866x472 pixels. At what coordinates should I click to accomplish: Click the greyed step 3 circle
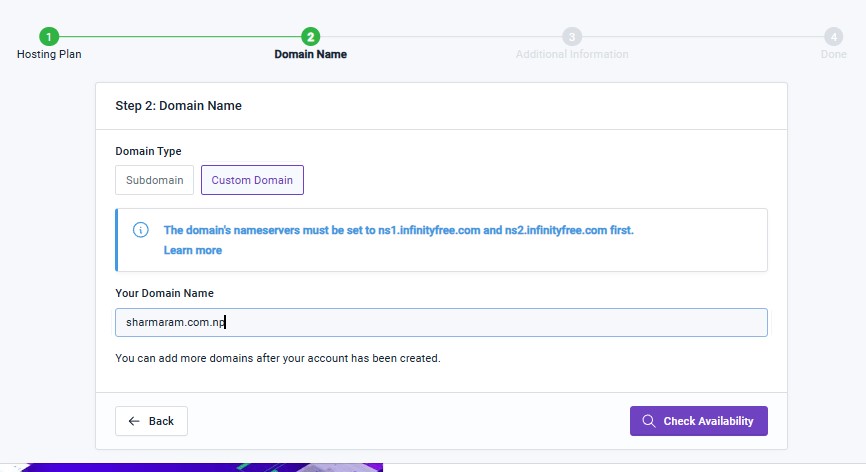572,37
